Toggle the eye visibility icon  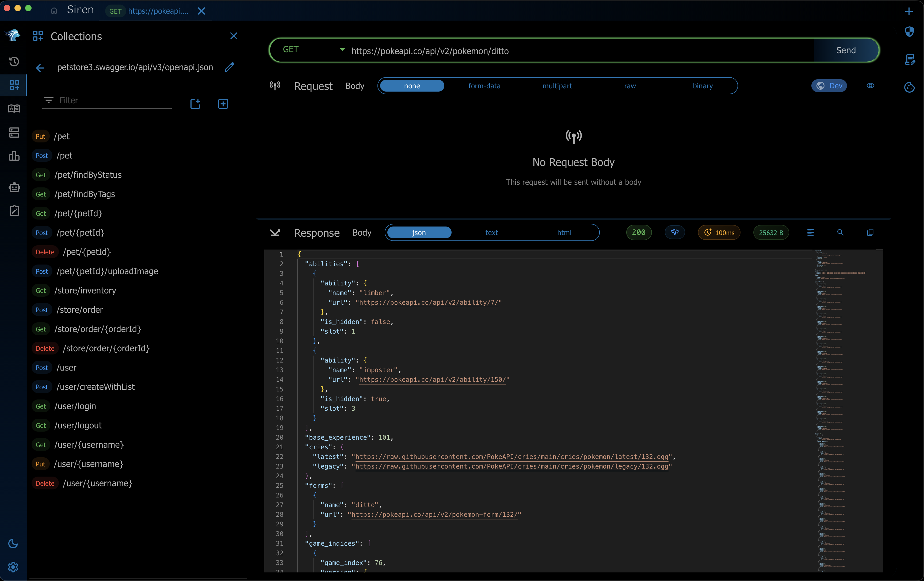coord(870,86)
